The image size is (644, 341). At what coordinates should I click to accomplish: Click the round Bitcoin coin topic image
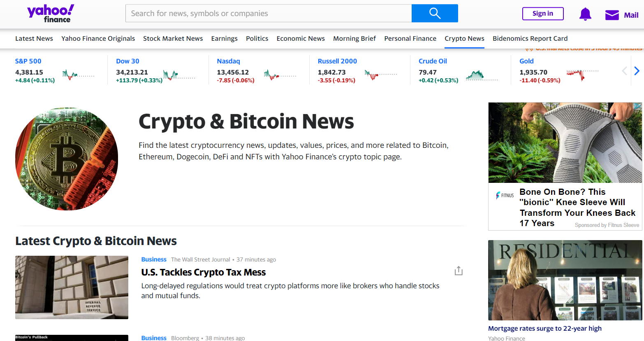[x=67, y=159]
